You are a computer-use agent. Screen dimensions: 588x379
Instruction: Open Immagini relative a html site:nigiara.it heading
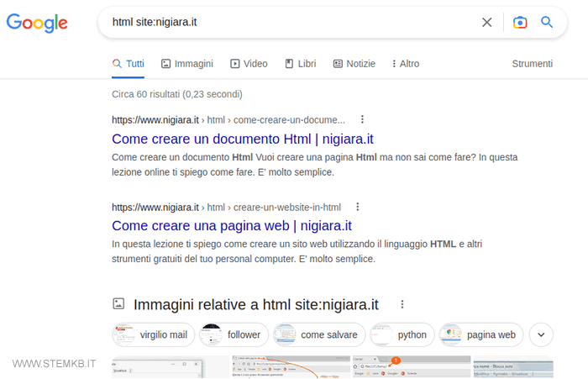pyautogui.click(x=255, y=305)
